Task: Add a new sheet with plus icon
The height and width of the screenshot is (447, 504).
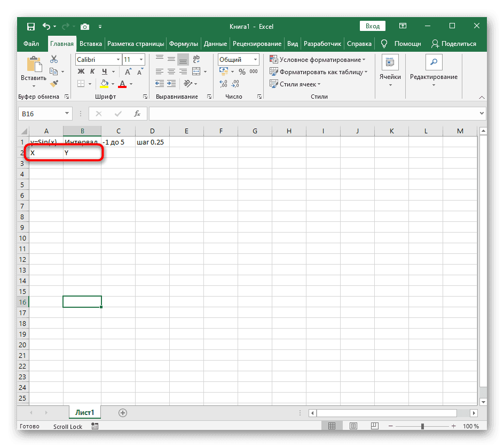Action: tap(123, 412)
